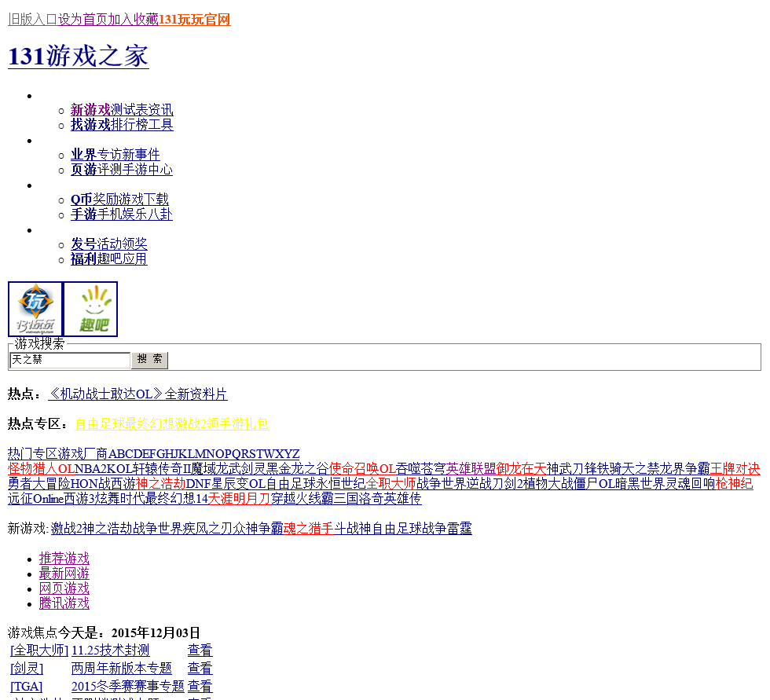Screen dimensions: 770x700
Task: Open the 最终幻想14 game zone
Action: [176, 499]
